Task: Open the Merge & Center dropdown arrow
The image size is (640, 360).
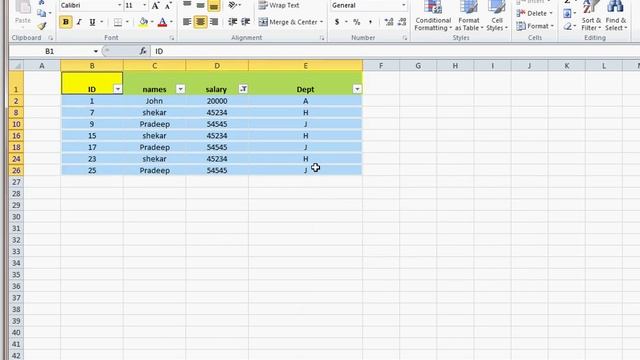Action: pyautogui.click(x=322, y=22)
